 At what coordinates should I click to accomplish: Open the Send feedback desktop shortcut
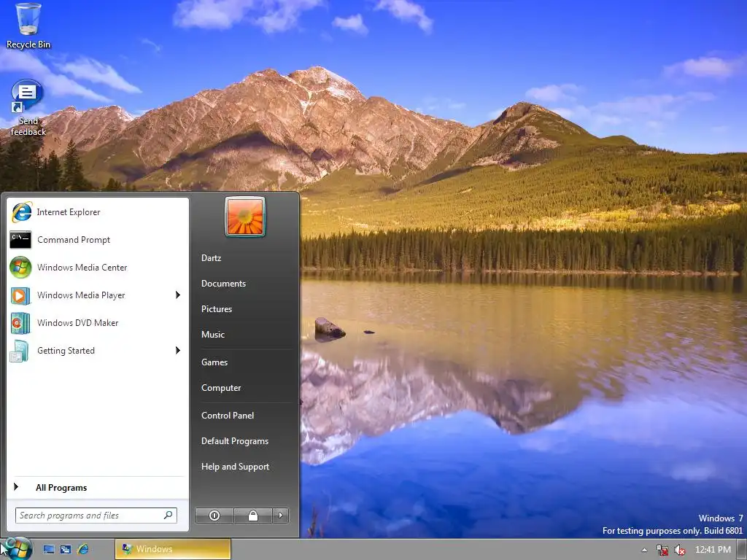[28, 108]
